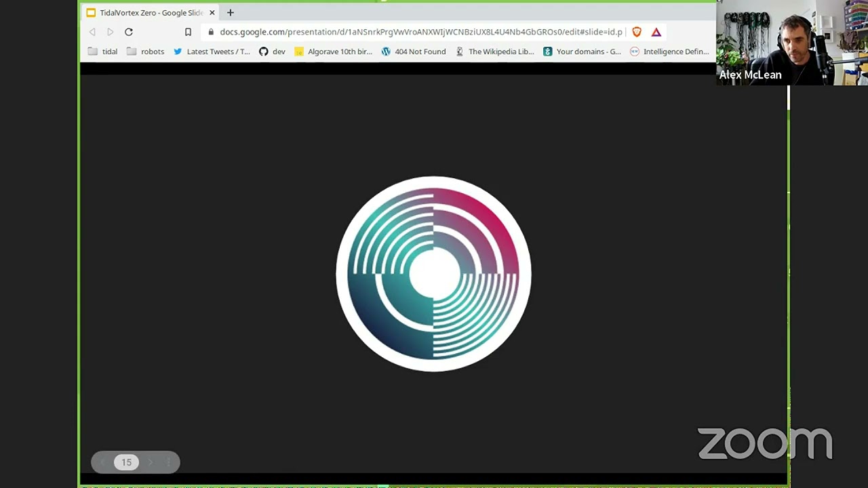Open the Your domains bookmark
Viewport: 868px width, 488px height.
click(x=582, y=52)
